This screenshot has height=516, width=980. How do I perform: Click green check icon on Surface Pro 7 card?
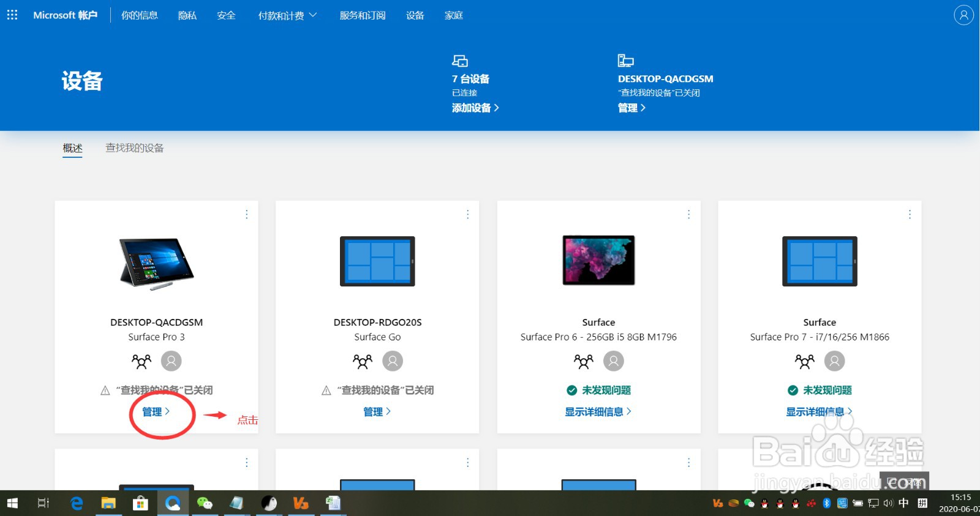(793, 391)
